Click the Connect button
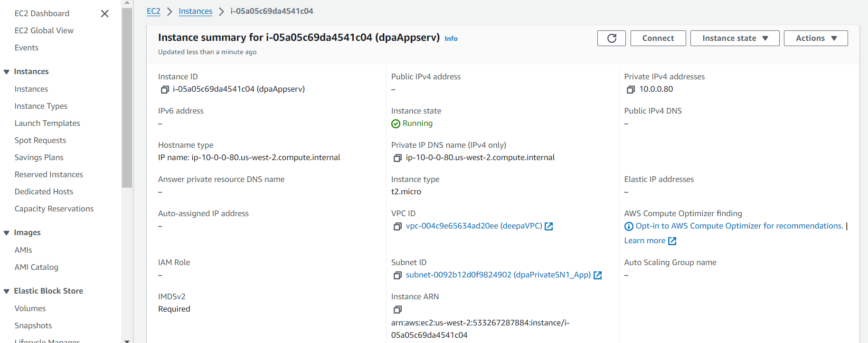 (658, 38)
